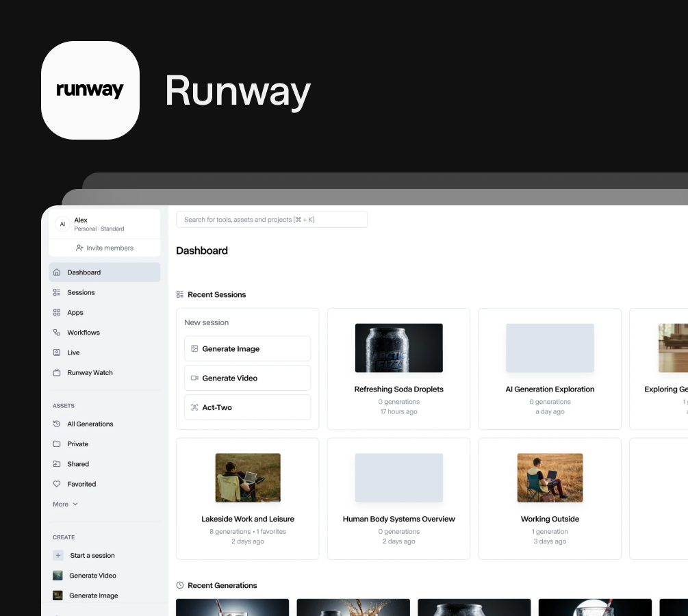Open Dashboard in the sidebar
This screenshot has height=616, width=688.
click(105, 272)
